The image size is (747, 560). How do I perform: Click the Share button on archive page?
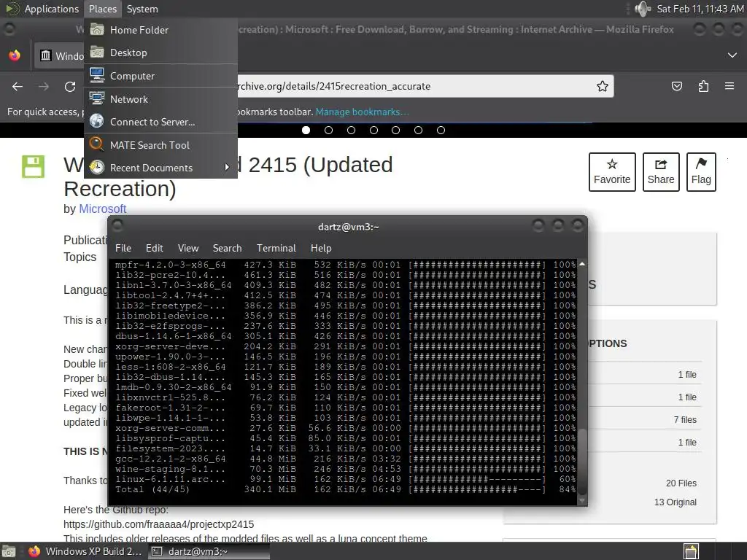[x=661, y=172]
